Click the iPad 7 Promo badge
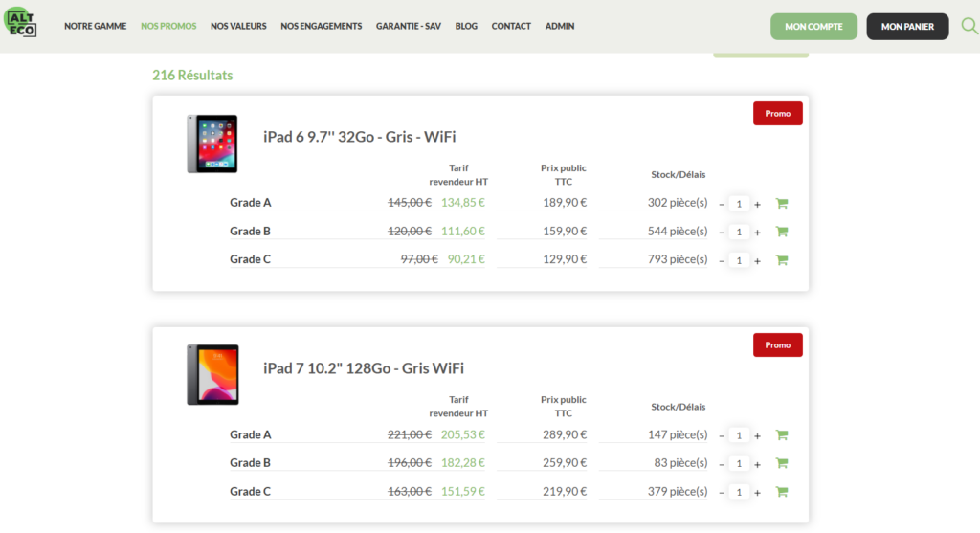Viewport: 980px width, 533px height. (777, 344)
